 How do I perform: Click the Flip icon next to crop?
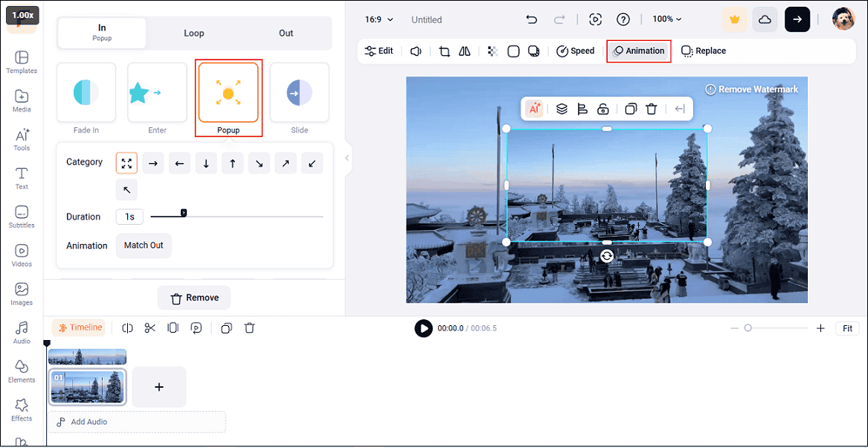coord(464,51)
